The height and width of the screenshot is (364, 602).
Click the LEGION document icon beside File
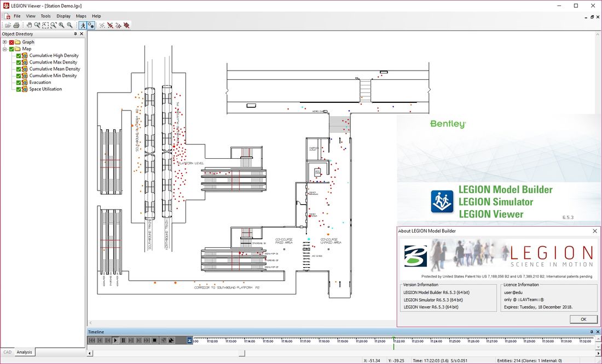pos(7,16)
